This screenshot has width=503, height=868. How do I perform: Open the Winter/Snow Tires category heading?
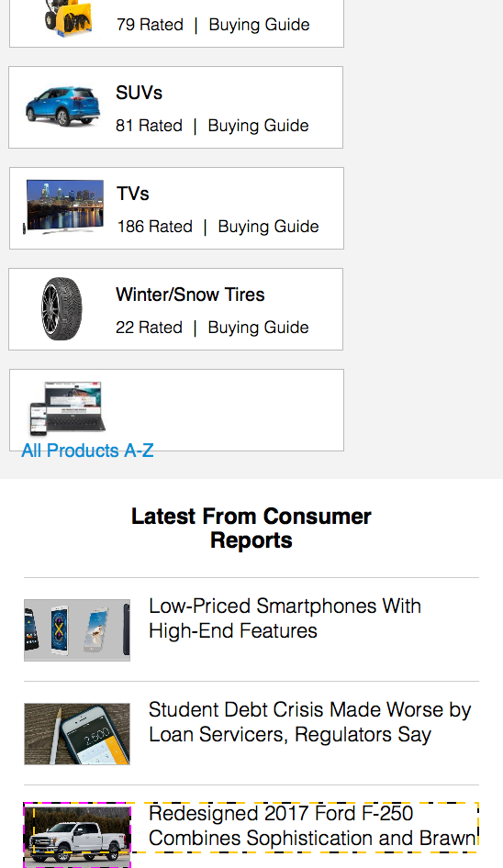190,295
